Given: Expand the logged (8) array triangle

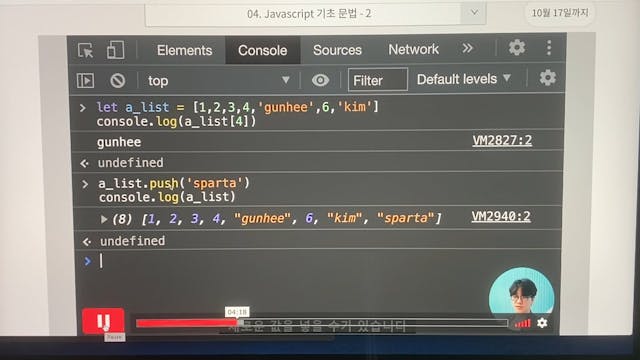Looking at the screenshot, I should coord(104,219).
